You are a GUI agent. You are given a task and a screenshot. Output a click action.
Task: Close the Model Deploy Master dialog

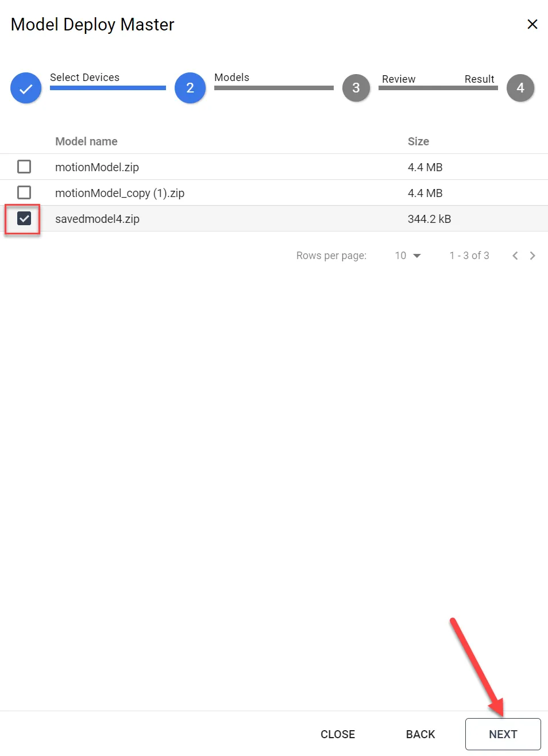[x=532, y=24]
